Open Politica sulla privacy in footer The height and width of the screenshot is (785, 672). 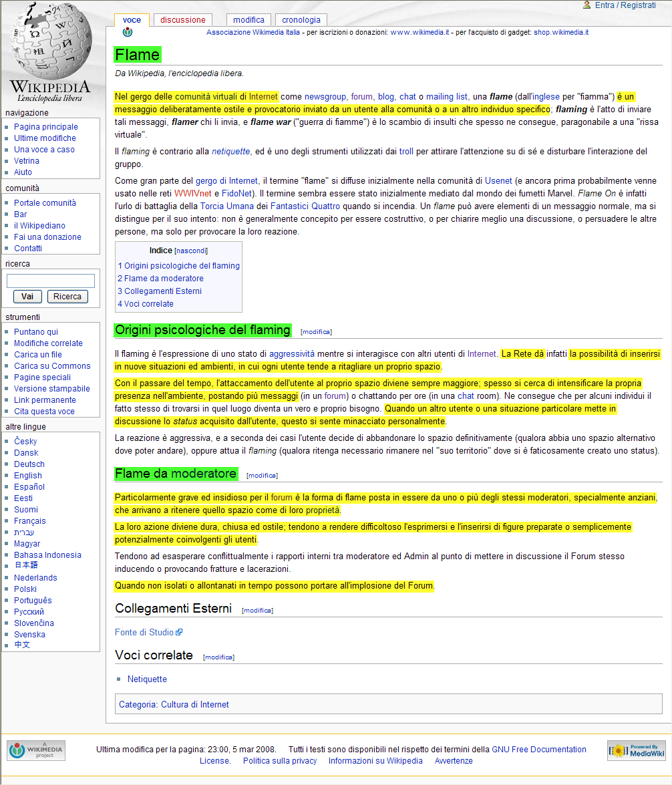(x=280, y=761)
